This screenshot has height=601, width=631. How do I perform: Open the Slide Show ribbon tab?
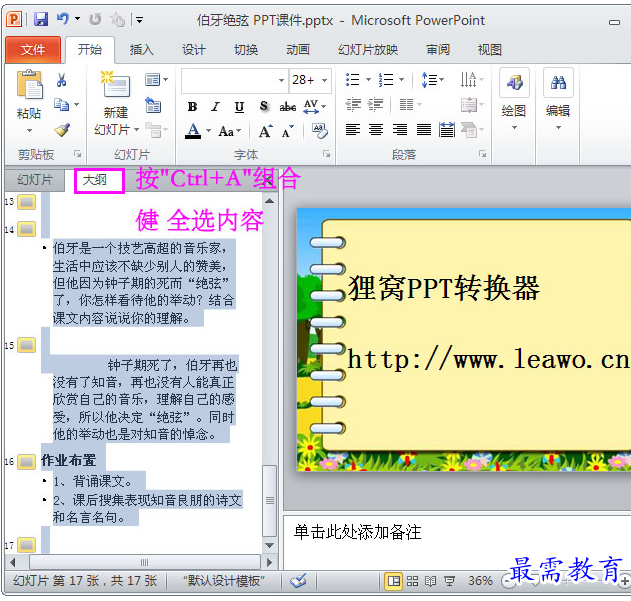(x=368, y=50)
